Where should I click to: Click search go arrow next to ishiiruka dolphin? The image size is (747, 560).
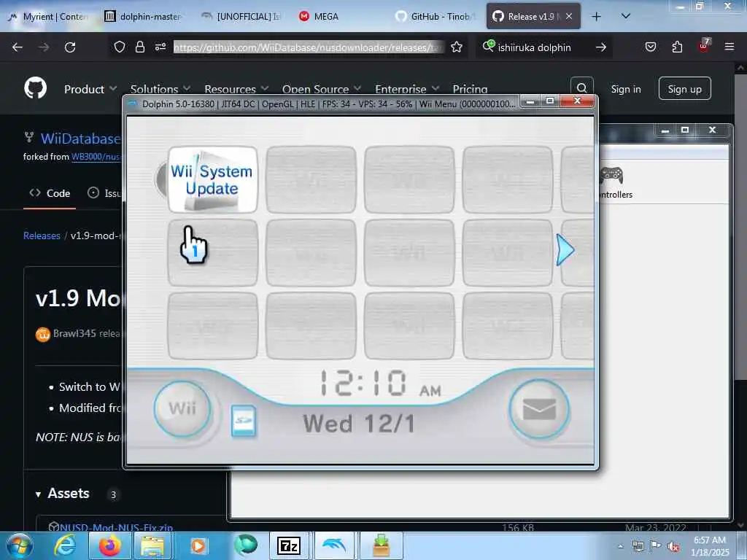point(601,47)
